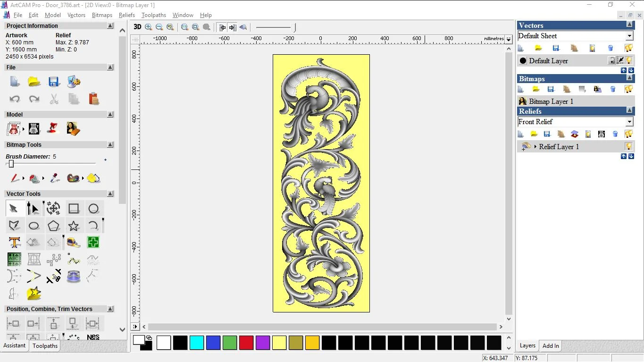Open the Default Sheet dropdown
This screenshot has width=644, height=362.
pos(629,36)
